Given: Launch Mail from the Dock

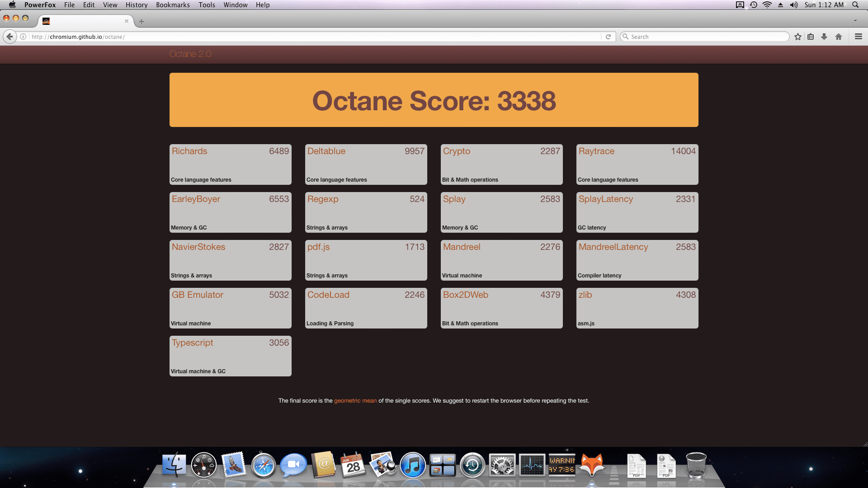Looking at the screenshot, I should 234,465.
